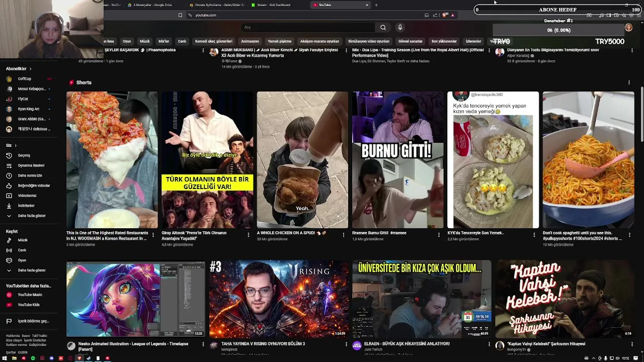
Task: Click the YouTube search input field
Action: tap(307, 27)
